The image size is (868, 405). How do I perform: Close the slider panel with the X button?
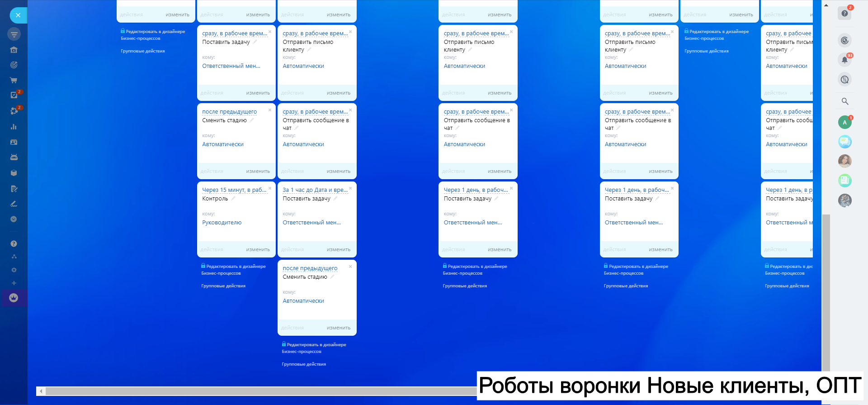coord(18,15)
